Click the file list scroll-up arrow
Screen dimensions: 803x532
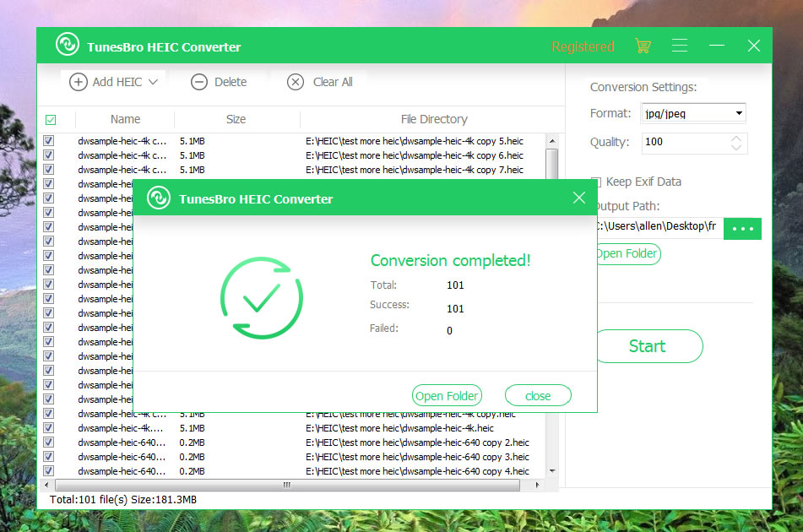pos(552,141)
